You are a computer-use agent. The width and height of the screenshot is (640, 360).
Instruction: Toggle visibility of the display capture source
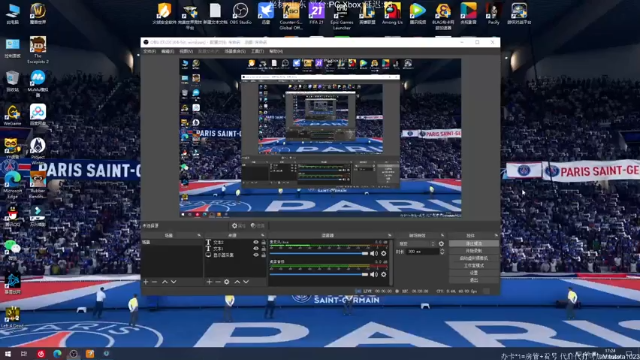tap(256, 255)
